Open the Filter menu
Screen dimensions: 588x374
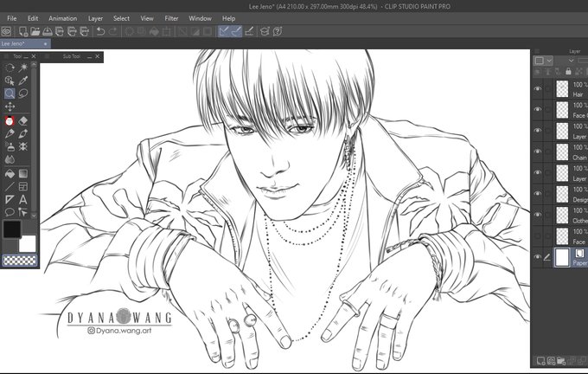pyautogui.click(x=171, y=18)
